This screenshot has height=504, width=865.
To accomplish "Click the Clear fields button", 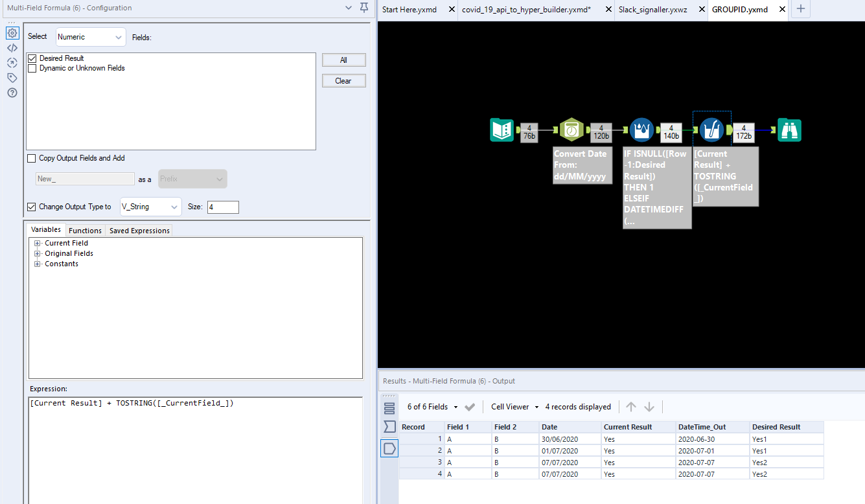I will tap(343, 80).
